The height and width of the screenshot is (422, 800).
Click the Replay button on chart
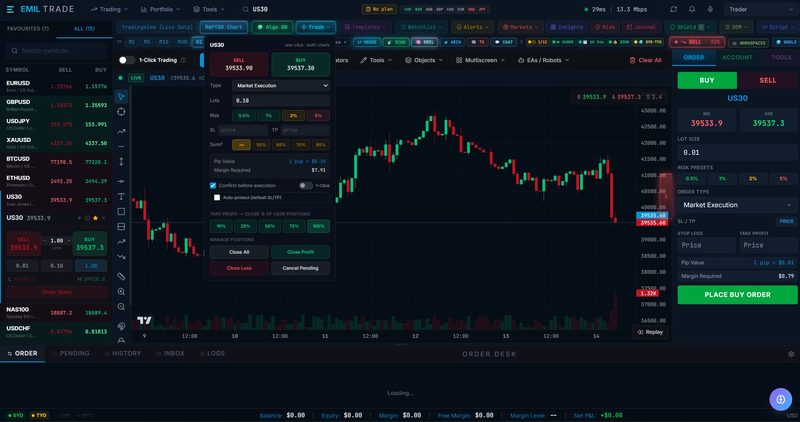pyautogui.click(x=650, y=332)
